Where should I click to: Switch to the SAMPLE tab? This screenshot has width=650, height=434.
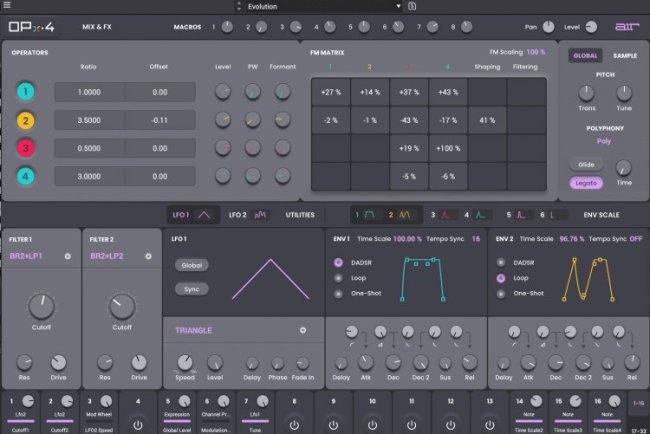point(625,56)
